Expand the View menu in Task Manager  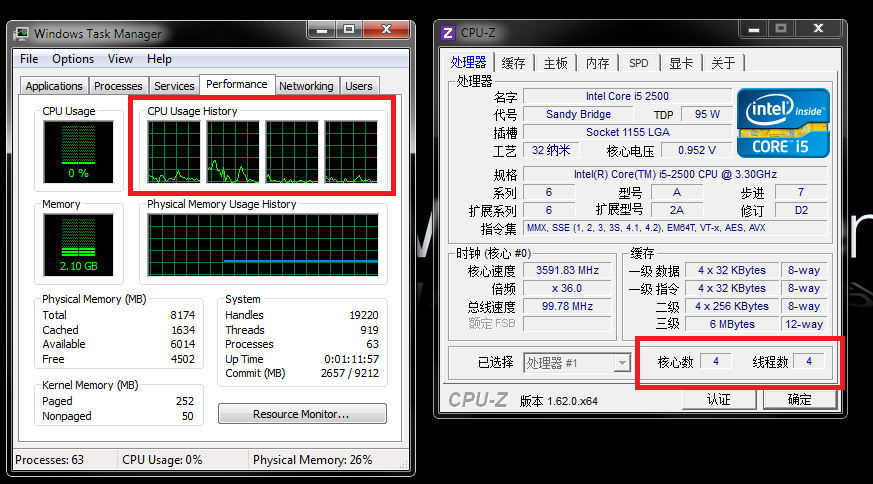(120, 59)
